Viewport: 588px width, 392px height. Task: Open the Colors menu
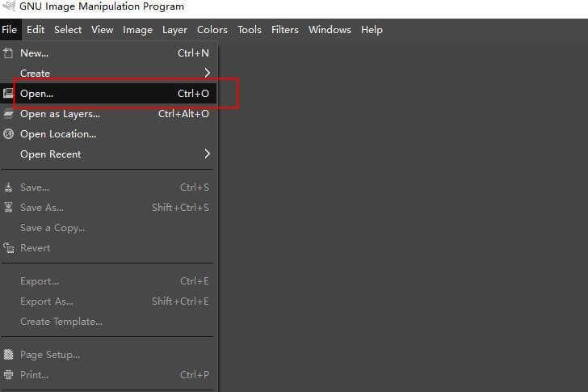[212, 30]
